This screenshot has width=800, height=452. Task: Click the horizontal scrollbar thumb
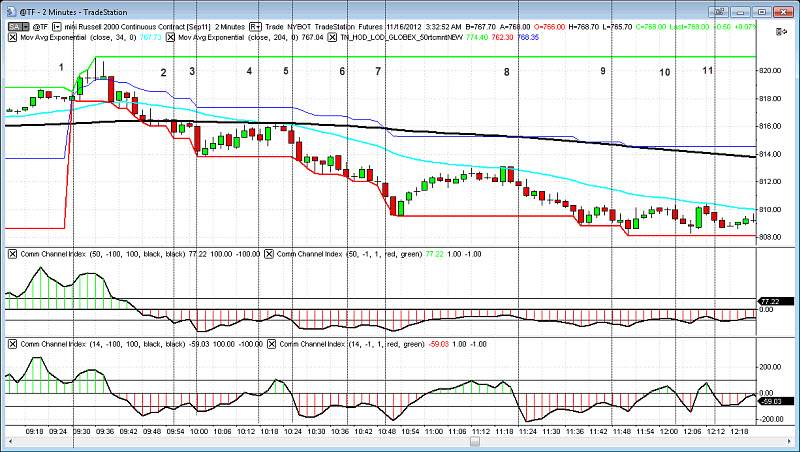pos(475,441)
